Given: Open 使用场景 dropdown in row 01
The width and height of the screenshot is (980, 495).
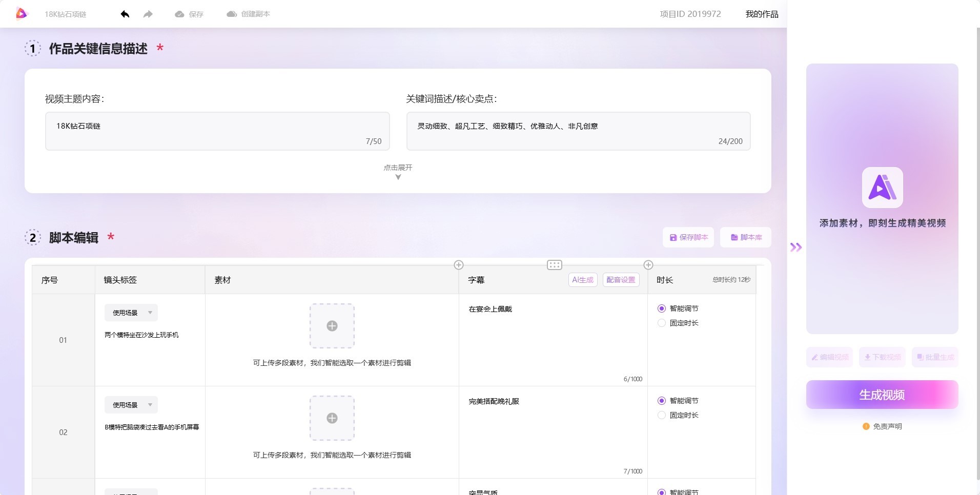Looking at the screenshot, I should pos(131,313).
